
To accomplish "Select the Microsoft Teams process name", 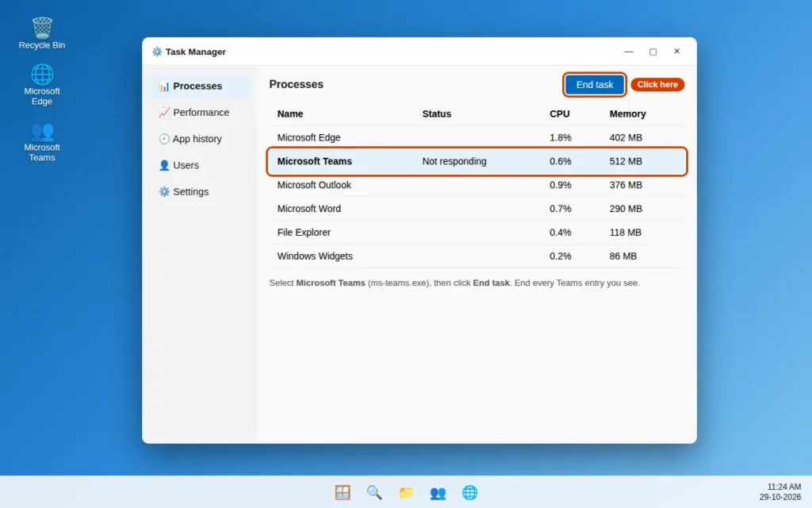I will 314,161.
